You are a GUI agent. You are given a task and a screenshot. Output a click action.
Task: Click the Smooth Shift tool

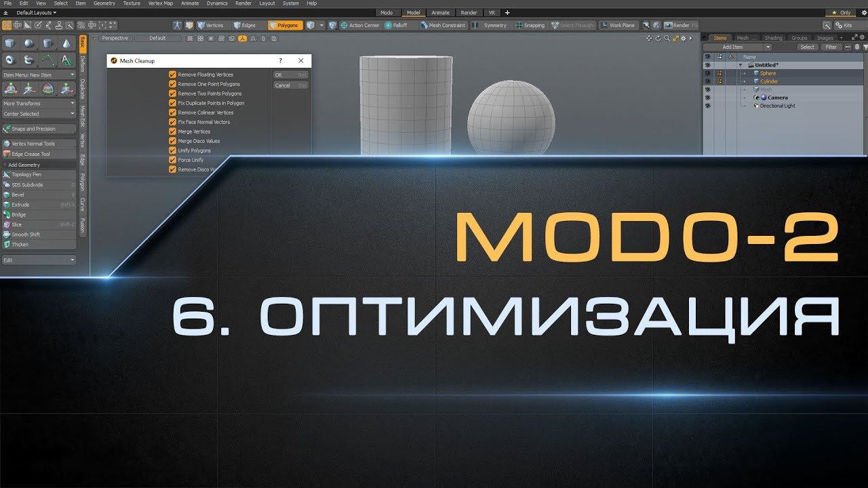click(x=39, y=235)
